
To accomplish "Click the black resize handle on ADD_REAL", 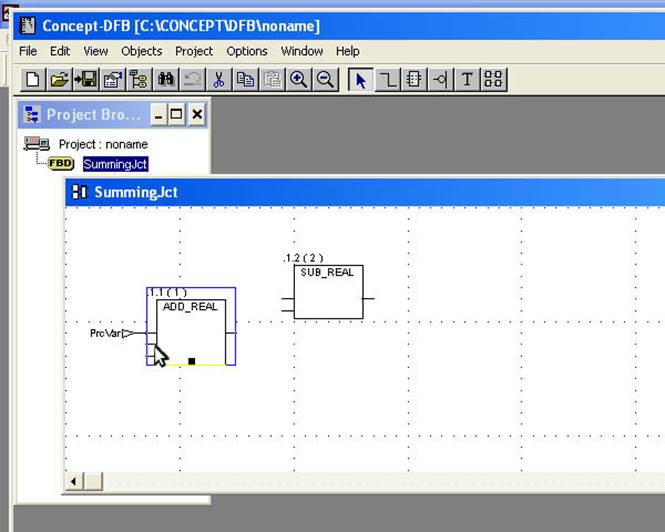I will (x=192, y=361).
